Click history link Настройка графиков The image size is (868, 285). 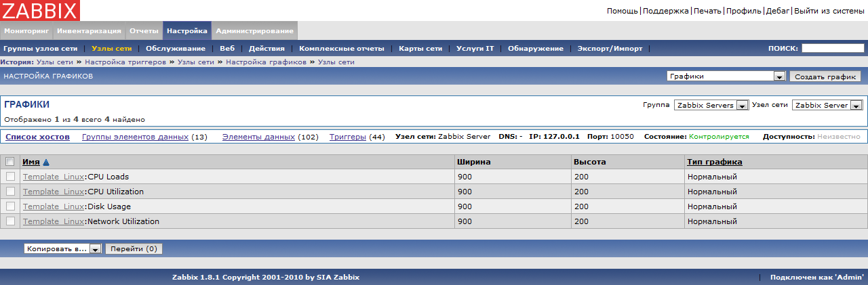pos(265,62)
